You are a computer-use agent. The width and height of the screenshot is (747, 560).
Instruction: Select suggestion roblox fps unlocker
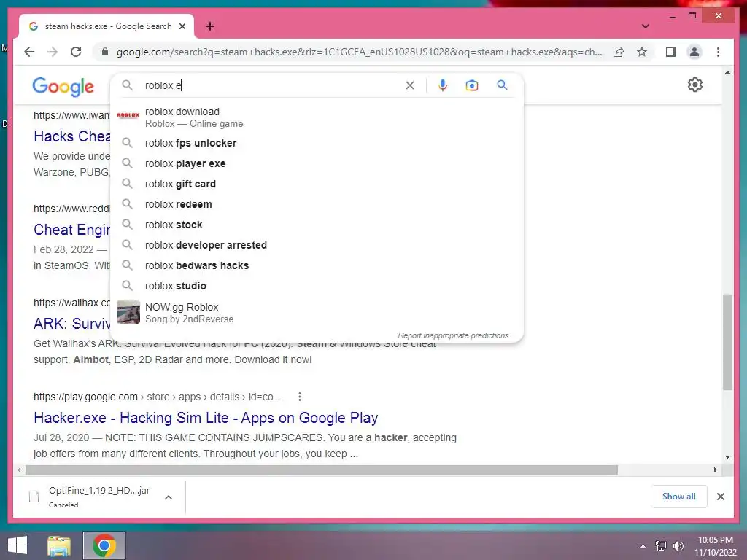[x=317, y=143]
